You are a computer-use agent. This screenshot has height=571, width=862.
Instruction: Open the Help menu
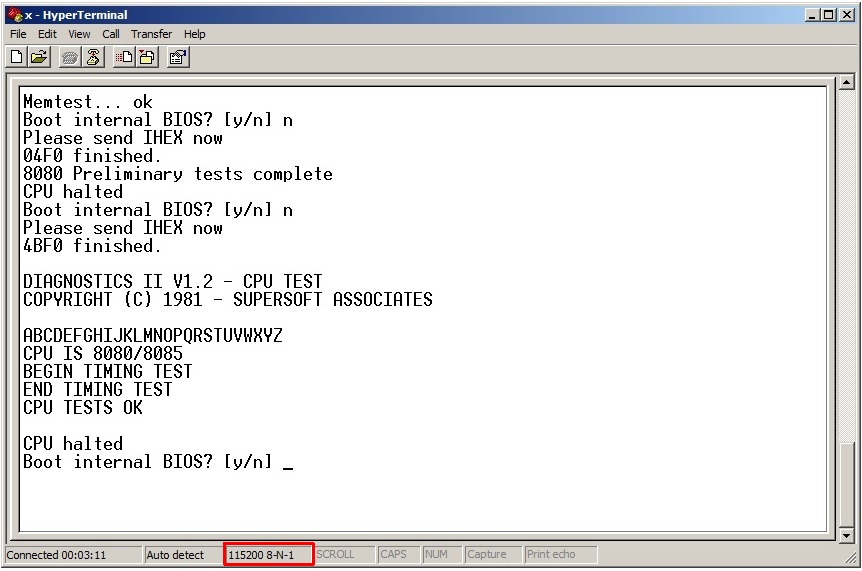pyautogui.click(x=195, y=34)
